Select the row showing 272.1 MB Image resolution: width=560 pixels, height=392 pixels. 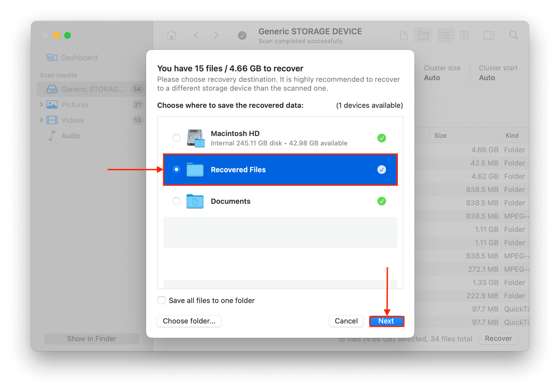tap(472, 269)
